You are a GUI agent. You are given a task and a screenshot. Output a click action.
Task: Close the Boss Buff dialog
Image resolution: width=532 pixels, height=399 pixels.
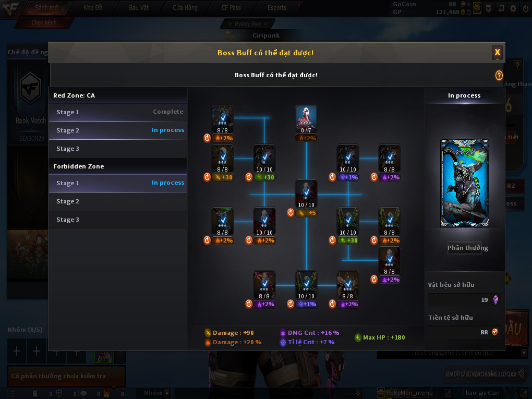tap(498, 52)
